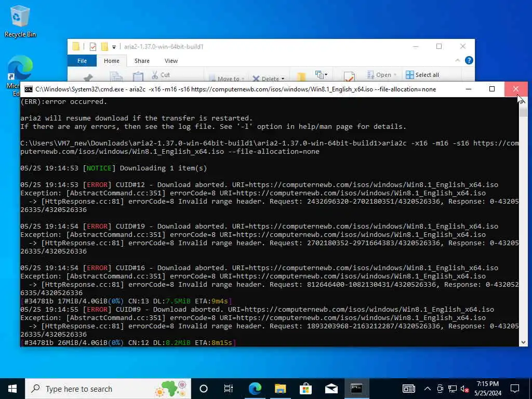
Task: Click the Copy icon in the ribbon
Action: tap(116, 77)
